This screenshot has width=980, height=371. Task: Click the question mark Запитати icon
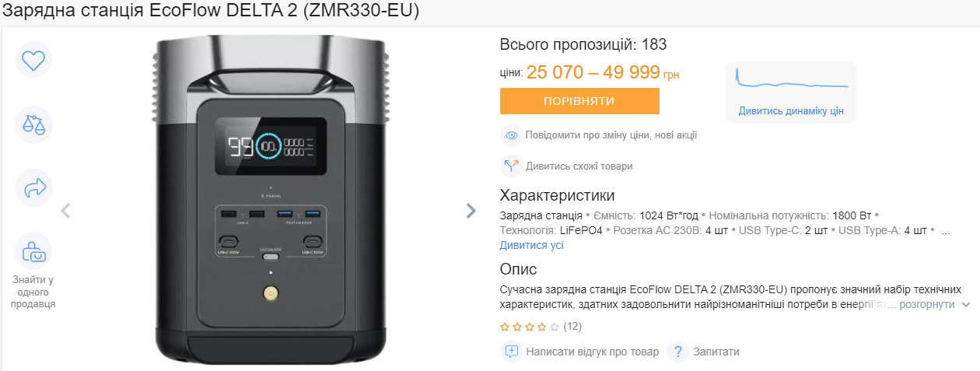pyautogui.click(x=678, y=352)
